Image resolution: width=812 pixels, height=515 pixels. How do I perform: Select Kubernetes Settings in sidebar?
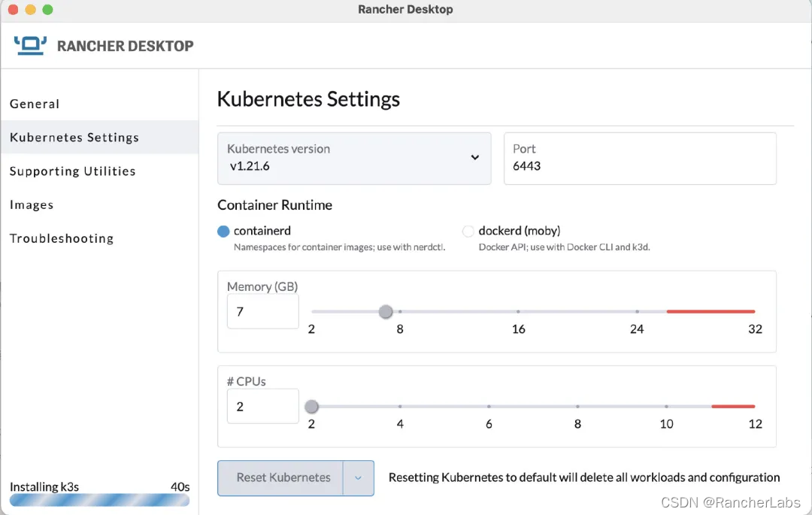tap(99, 137)
